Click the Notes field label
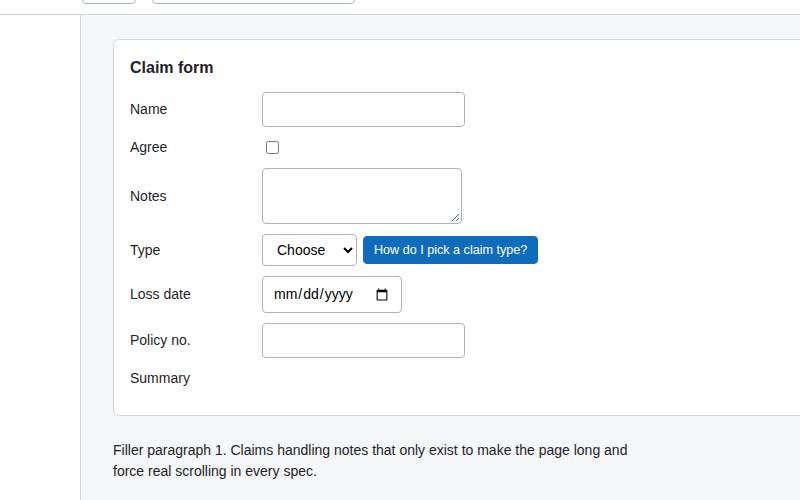The height and width of the screenshot is (500, 800). pyautogui.click(x=148, y=196)
